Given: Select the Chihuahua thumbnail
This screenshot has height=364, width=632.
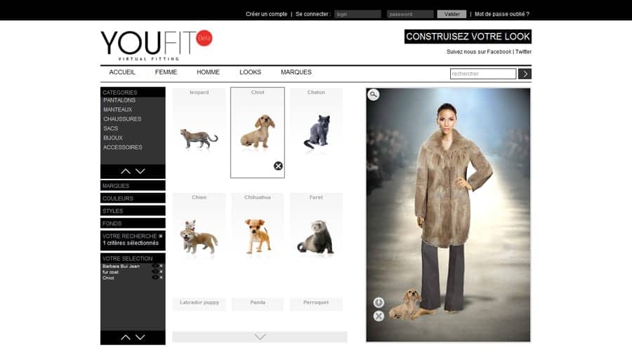Looking at the screenshot, I should (x=258, y=226).
